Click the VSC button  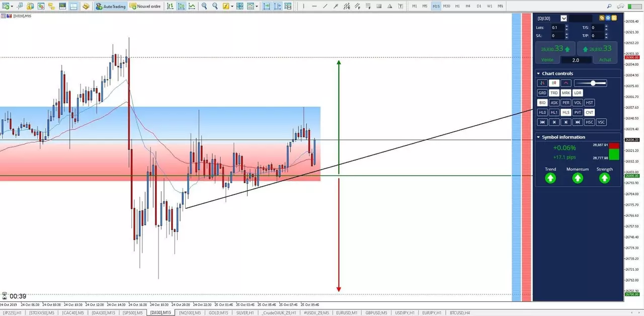[601, 122]
